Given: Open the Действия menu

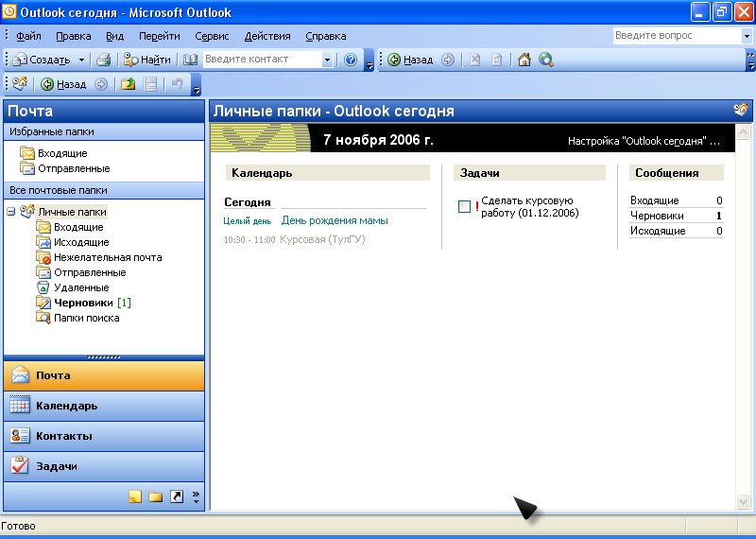Looking at the screenshot, I should click(x=267, y=36).
